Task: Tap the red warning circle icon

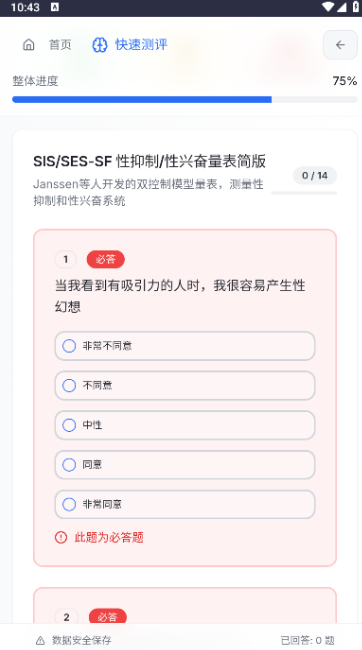Action: point(61,538)
